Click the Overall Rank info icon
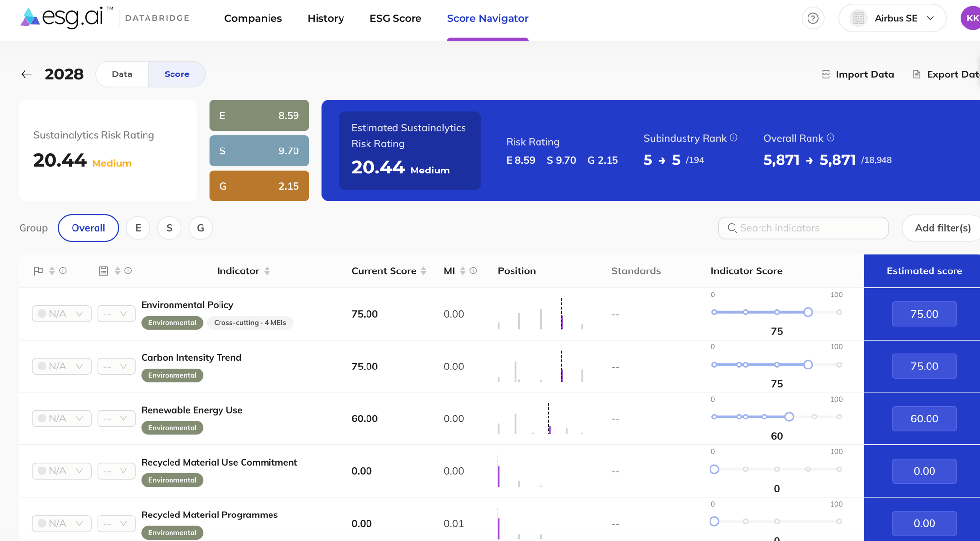 pyautogui.click(x=831, y=138)
